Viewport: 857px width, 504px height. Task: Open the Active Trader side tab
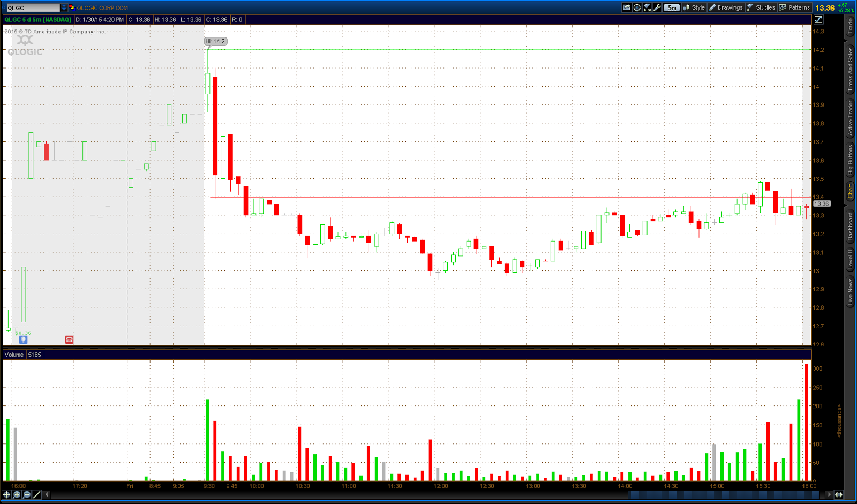click(850, 118)
